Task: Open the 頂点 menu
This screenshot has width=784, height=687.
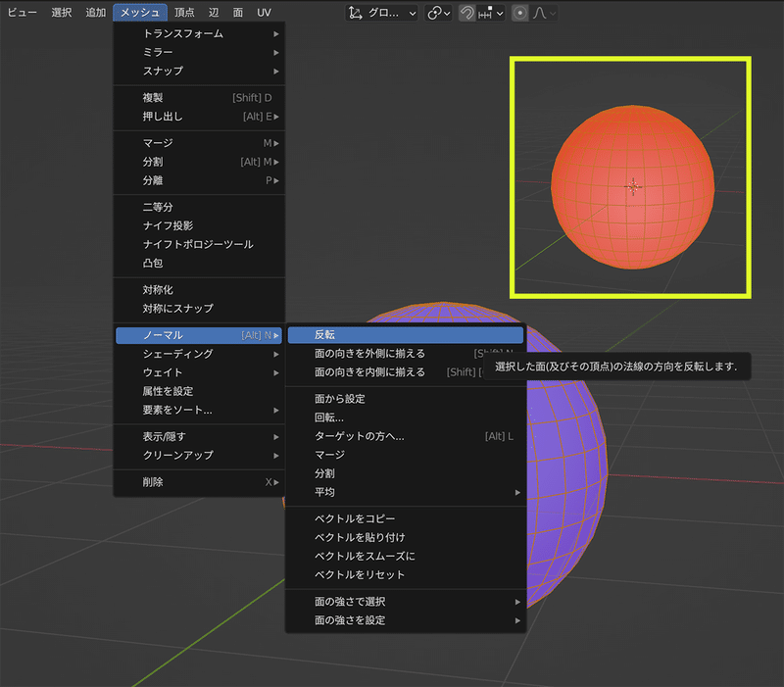Action: point(184,13)
